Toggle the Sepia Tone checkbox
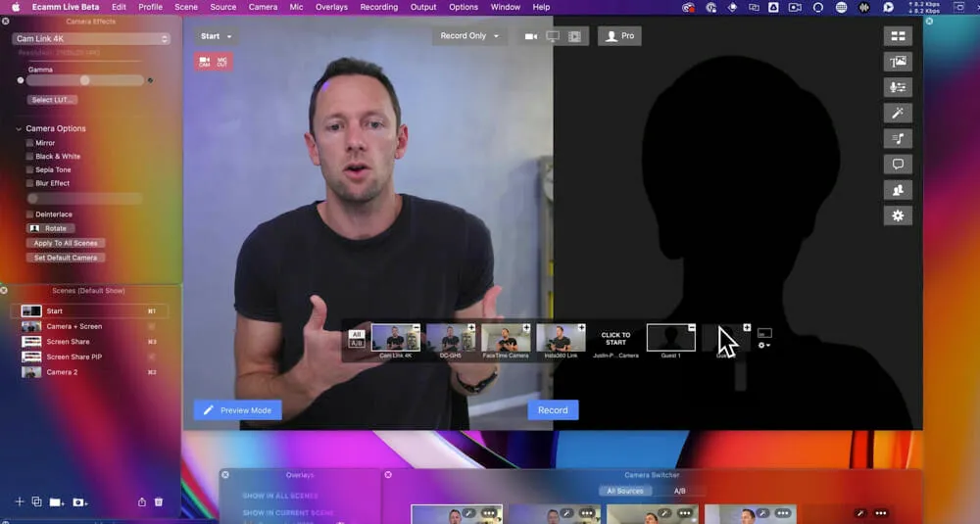The height and width of the screenshot is (524, 980). (x=30, y=169)
